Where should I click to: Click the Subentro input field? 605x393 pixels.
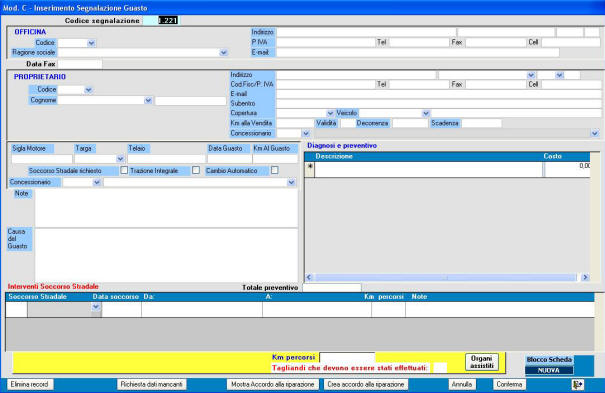click(x=439, y=104)
